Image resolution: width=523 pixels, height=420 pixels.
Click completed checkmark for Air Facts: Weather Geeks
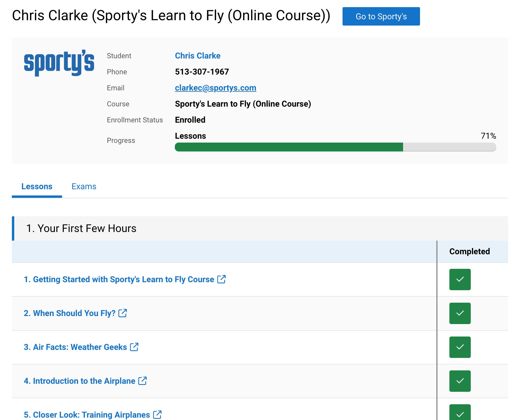460,347
